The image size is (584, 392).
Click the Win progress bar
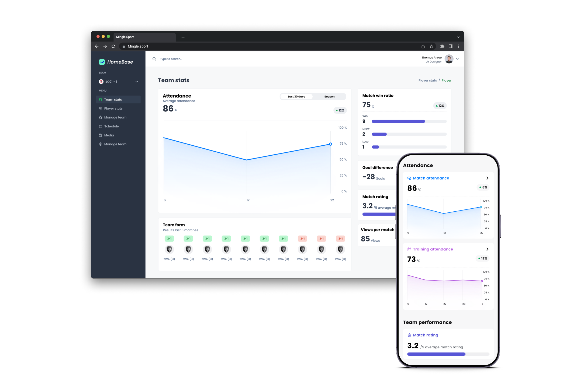pos(409,121)
